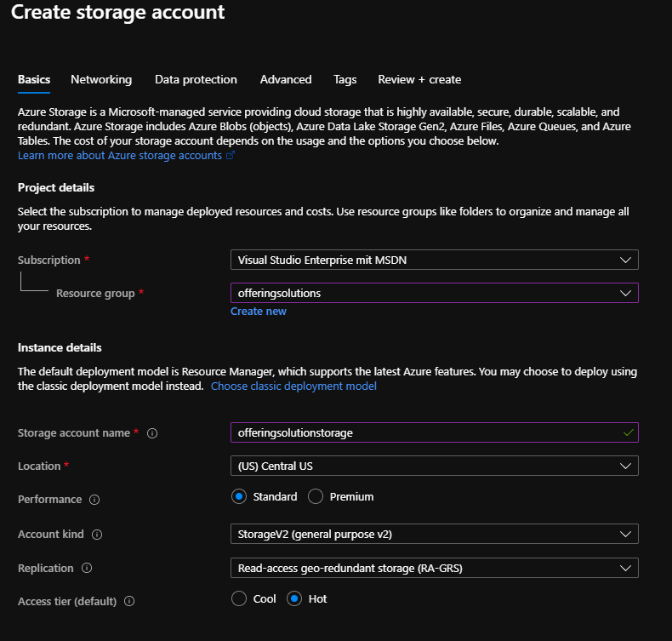Open the Data protection tab

(x=196, y=80)
